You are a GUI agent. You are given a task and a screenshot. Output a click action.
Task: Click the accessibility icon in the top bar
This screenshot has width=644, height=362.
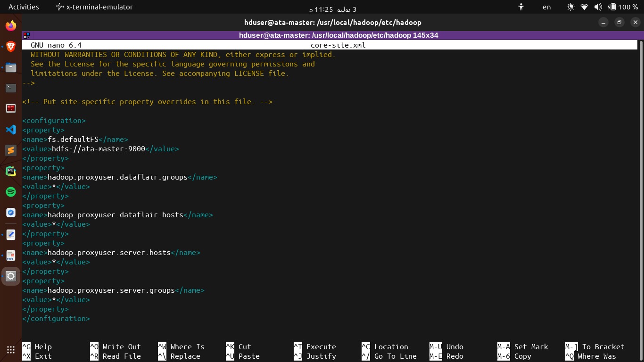[x=520, y=7]
